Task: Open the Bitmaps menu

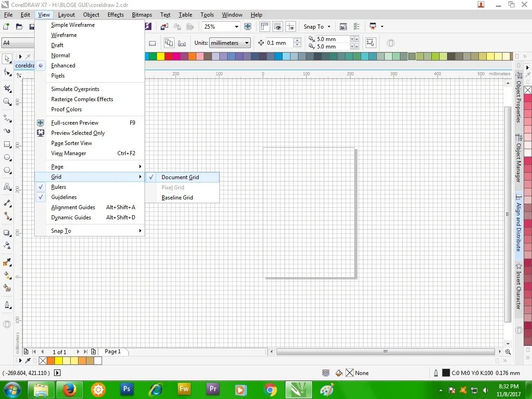Action: click(142, 15)
